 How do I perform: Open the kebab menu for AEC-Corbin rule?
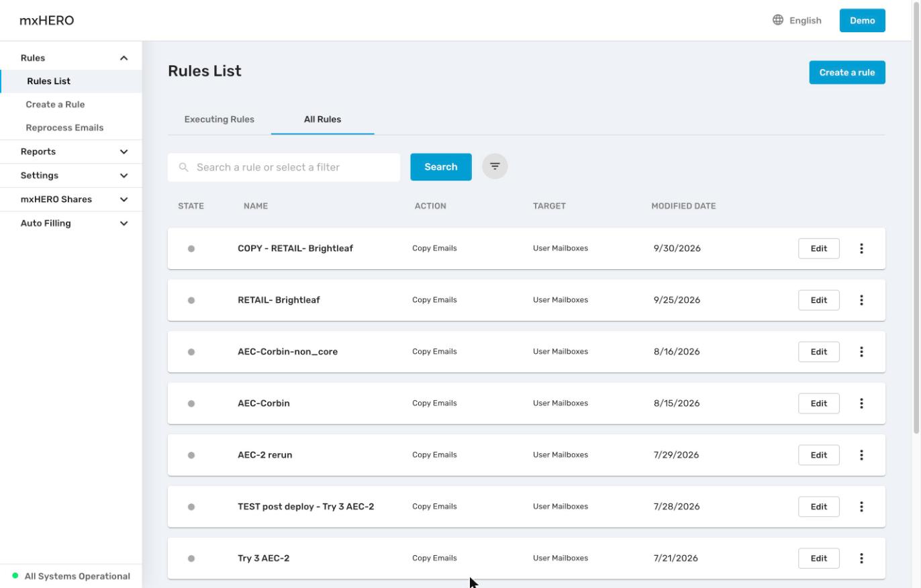point(861,403)
